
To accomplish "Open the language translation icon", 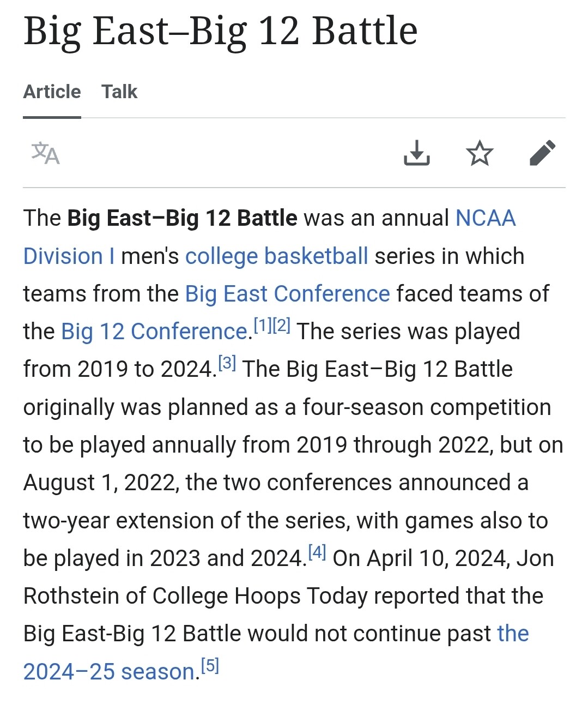I will pos(45,153).
